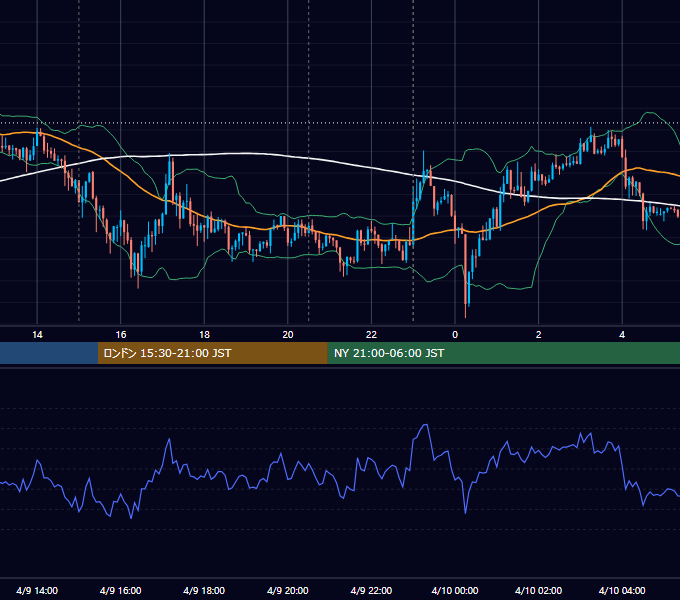
Task: Click the 4 hour label on price chart axis
Action: pyautogui.click(x=622, y=335)
